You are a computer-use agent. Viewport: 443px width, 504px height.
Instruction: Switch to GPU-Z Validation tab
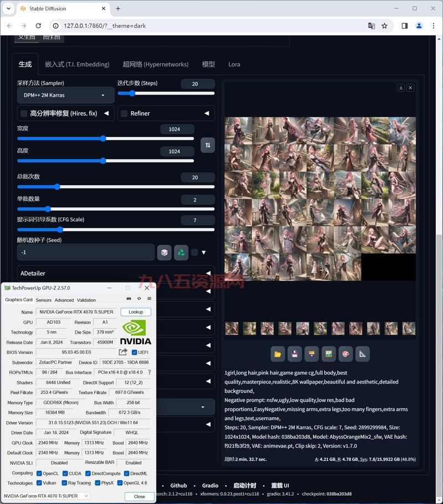point(86,300)
